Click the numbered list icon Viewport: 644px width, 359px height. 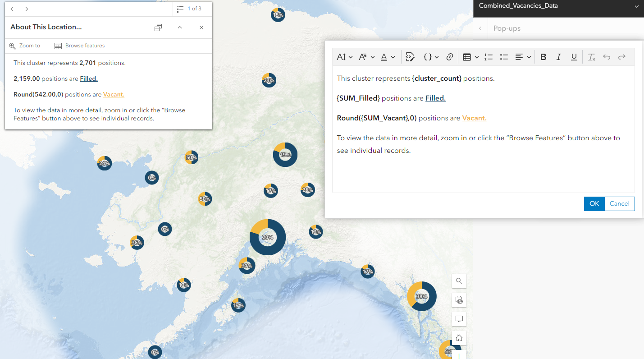click(489, 57)
